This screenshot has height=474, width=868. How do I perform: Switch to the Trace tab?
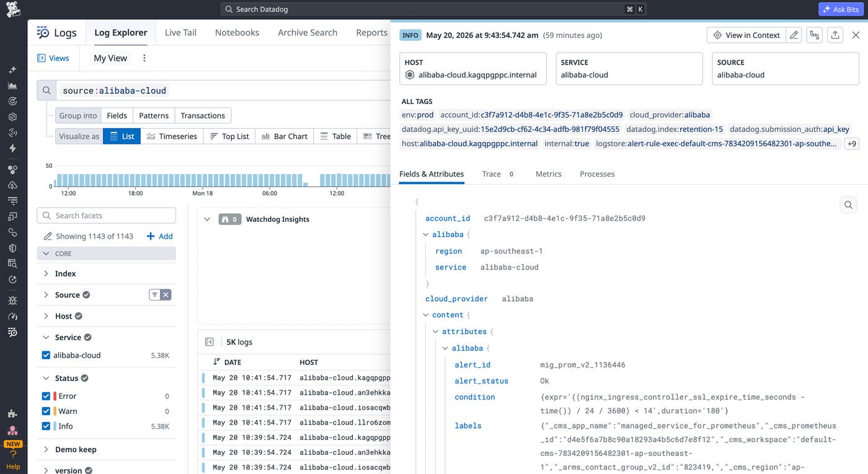pyautogui.click(x=499, y=174)
